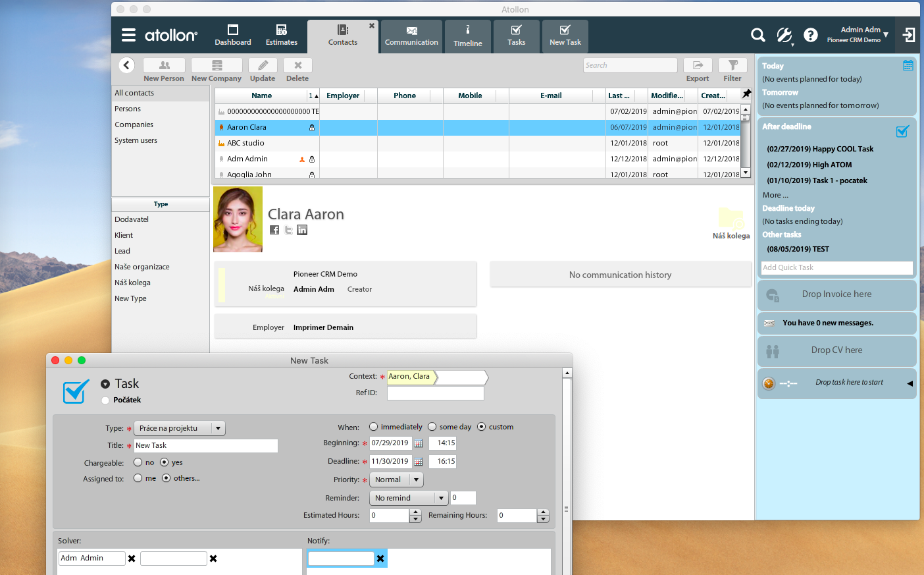Image resolution: width=924 pixels, height=575 pixels.
Task: Open the calendar icon in Today panel
Action: 908,65
